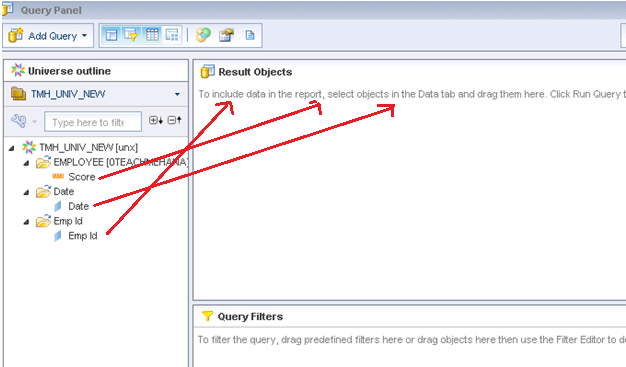Open the Add Query dropdown arrow
Viewport: 626px width, 367px height.
pos(85,36)
